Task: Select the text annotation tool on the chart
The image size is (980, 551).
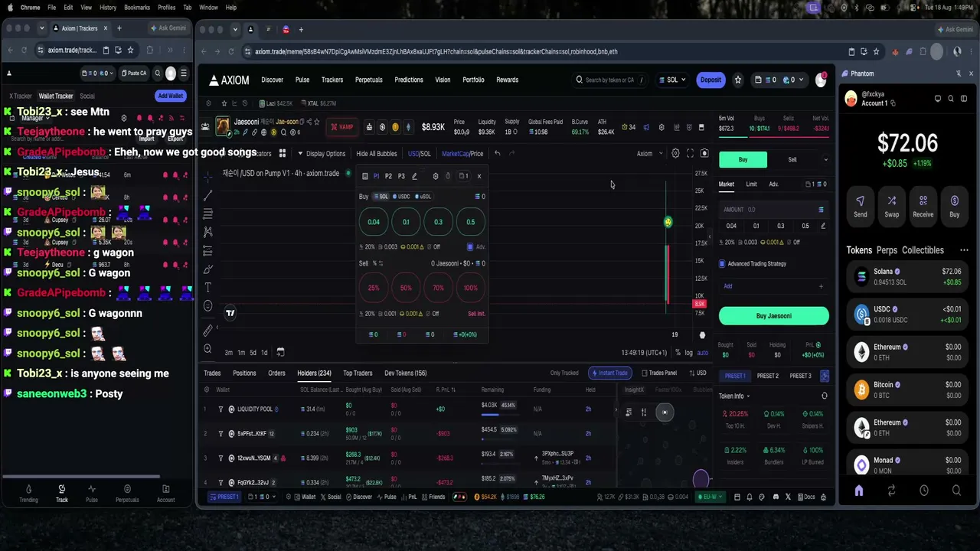Action: point(207,287)
